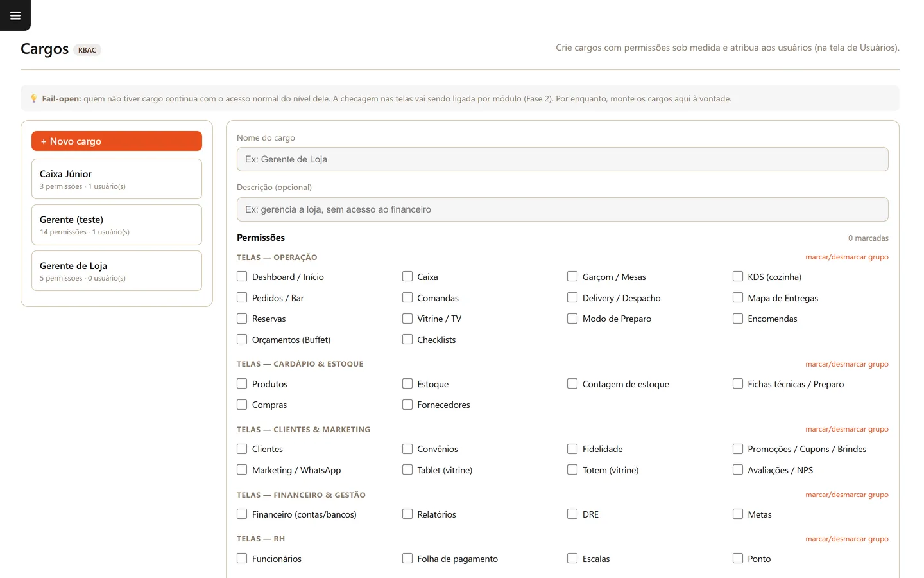Toggle all Operação group permissions
This screenshot has height=578, width=924.
[x=847, y=257]
